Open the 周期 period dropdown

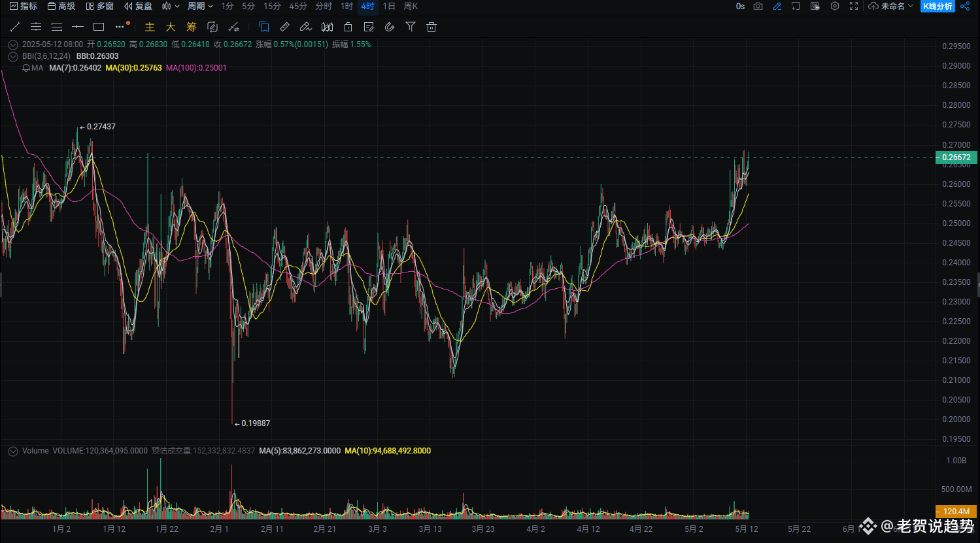pos(199,6)
